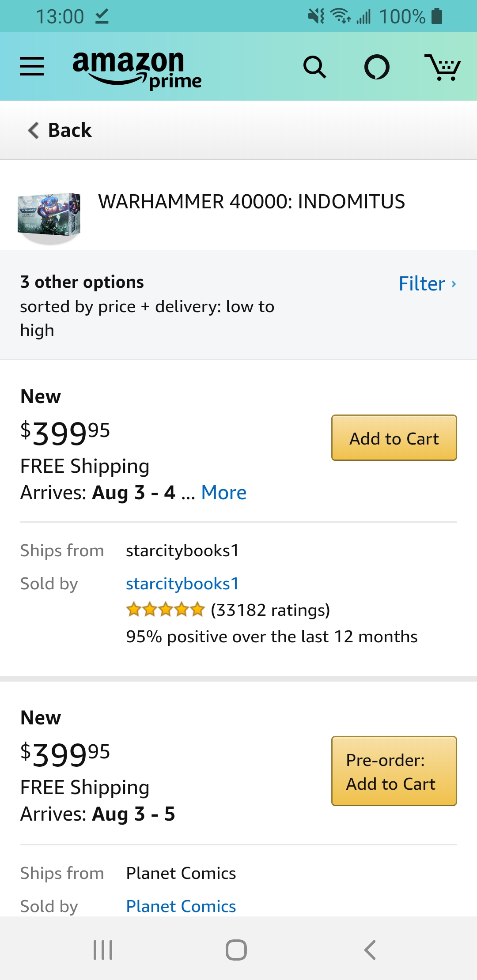This screenshot has width=477, height=980.
Task: Open Planet Comics seller link
Action: [x=181, y=906]
